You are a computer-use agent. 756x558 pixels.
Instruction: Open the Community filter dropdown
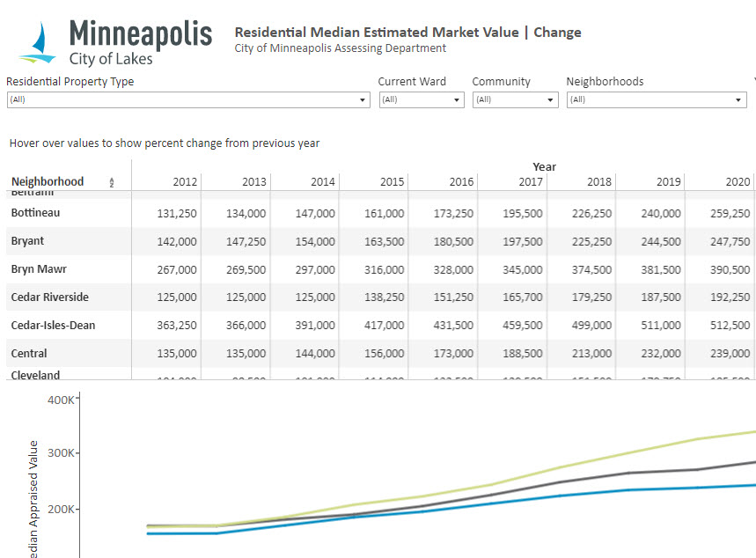[516, 99]
